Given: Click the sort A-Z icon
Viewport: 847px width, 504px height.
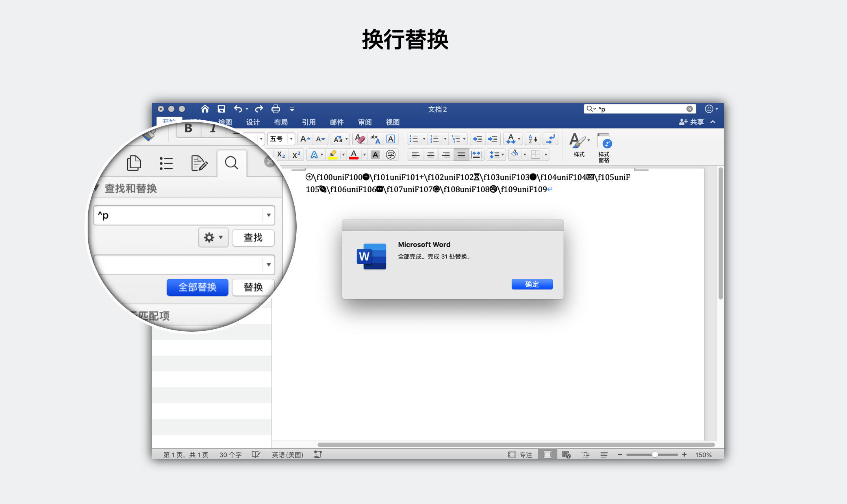Looking at the screenshot, I should [532, 139].
